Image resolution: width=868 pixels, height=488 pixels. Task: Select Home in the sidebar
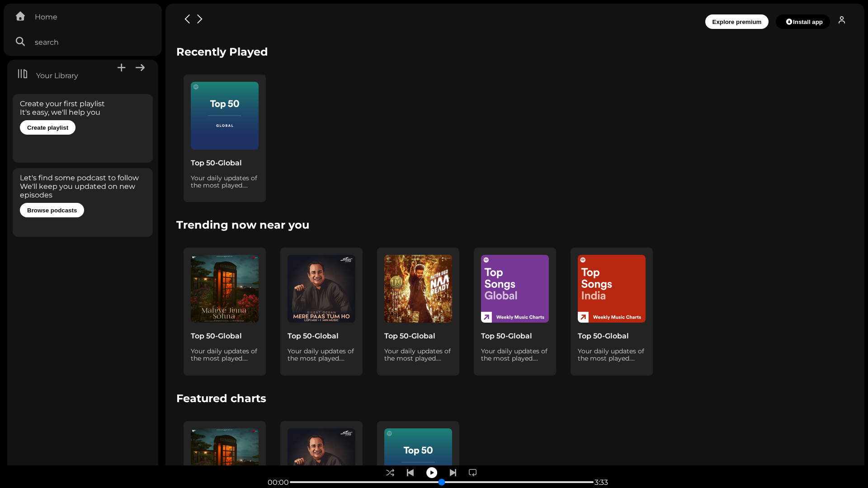coord(46,17)
